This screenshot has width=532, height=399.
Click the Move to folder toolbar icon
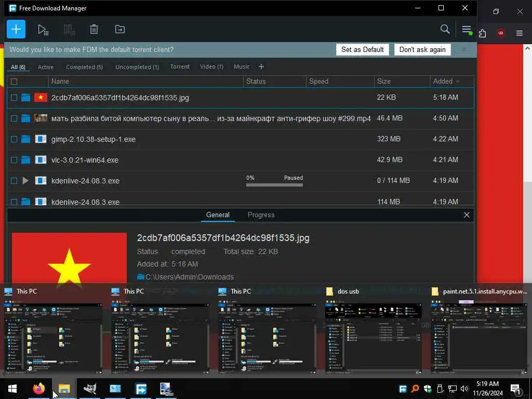[x=120, y=30]
